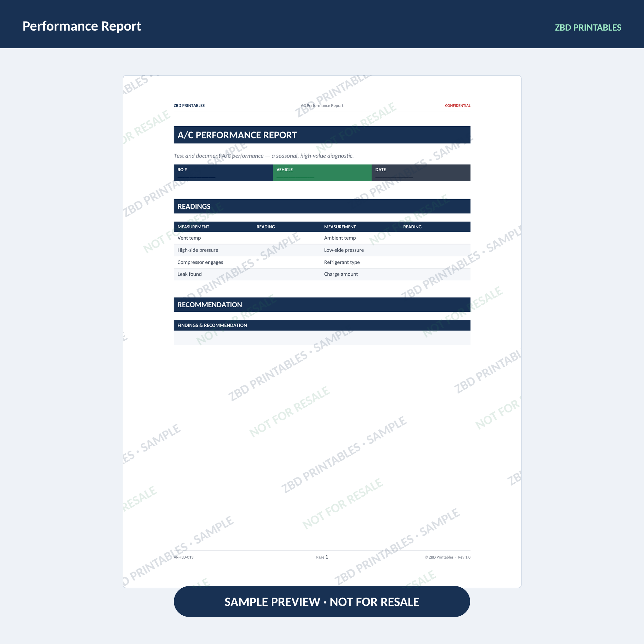Click the AC Performance Report document header
This screenshot has width=644, height=644.
(322, 105)
